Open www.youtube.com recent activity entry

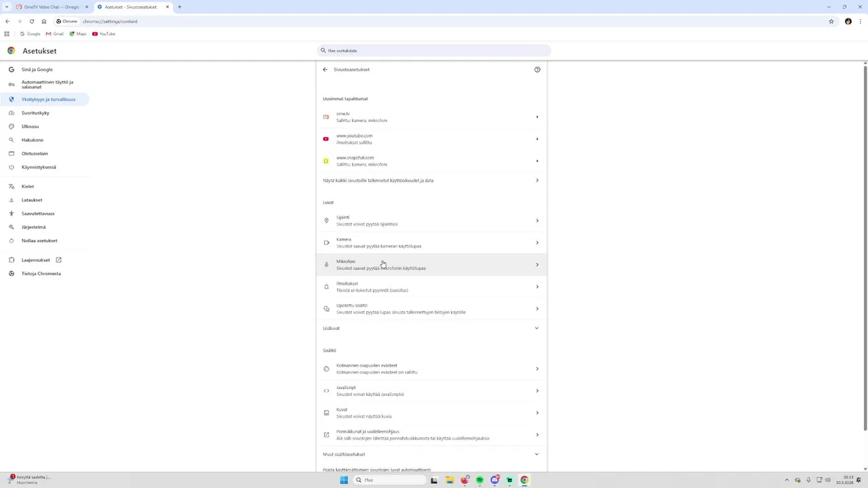pyautogui.click(x=431, y=139)
